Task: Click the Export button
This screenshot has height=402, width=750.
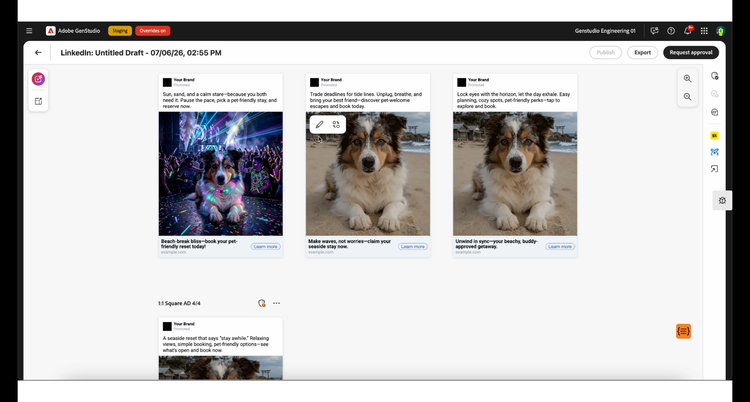Action: click(642, 53)
